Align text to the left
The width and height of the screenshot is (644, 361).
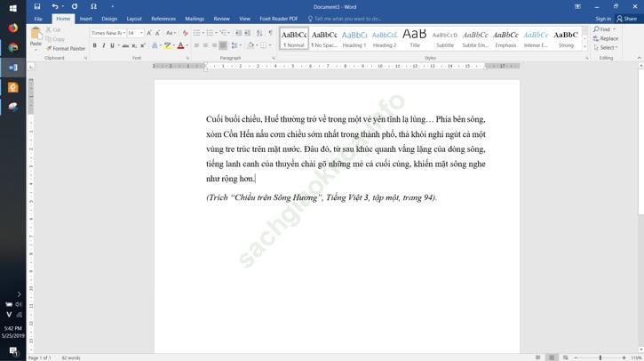coord(196,45)
